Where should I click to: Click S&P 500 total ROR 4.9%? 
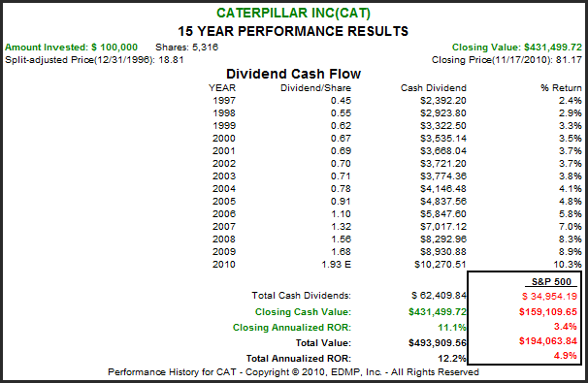[x=566, y=355]
